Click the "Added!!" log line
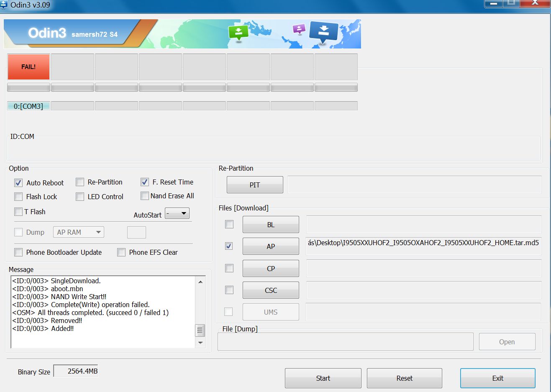551x392 pixels. [x=43, y=328]
